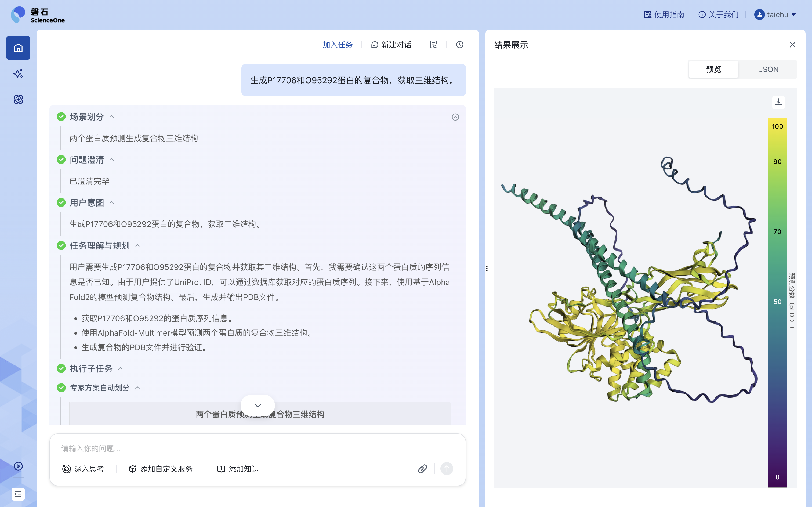
Task: Activate 添加自定义服务
Action: coord(160,468)
